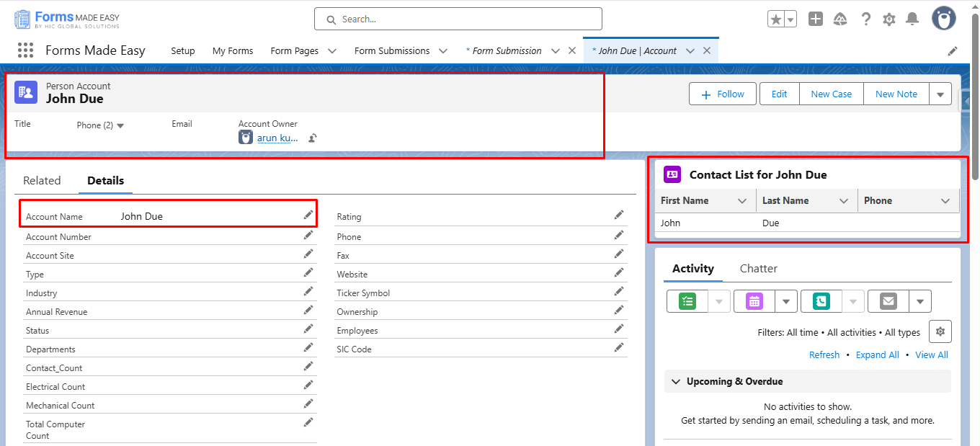980x446 pixels.
Task: Open the Setup gear icon
Action: [889, 19]
